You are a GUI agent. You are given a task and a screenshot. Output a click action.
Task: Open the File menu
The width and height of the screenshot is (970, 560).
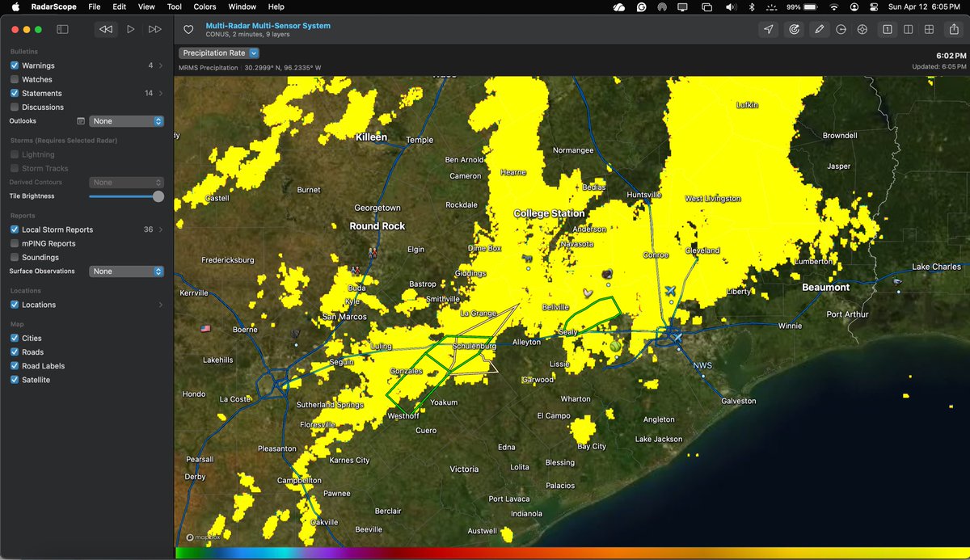(95, 6)
